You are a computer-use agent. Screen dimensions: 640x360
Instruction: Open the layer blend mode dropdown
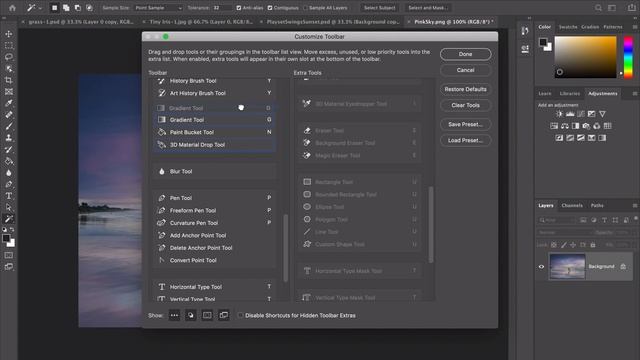coord(564,232)
